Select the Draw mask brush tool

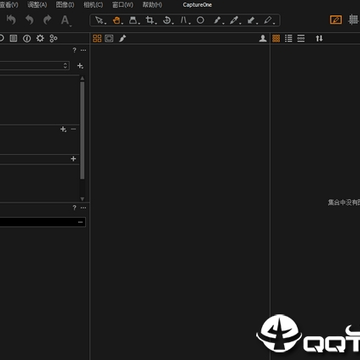(x=218, y=20)
